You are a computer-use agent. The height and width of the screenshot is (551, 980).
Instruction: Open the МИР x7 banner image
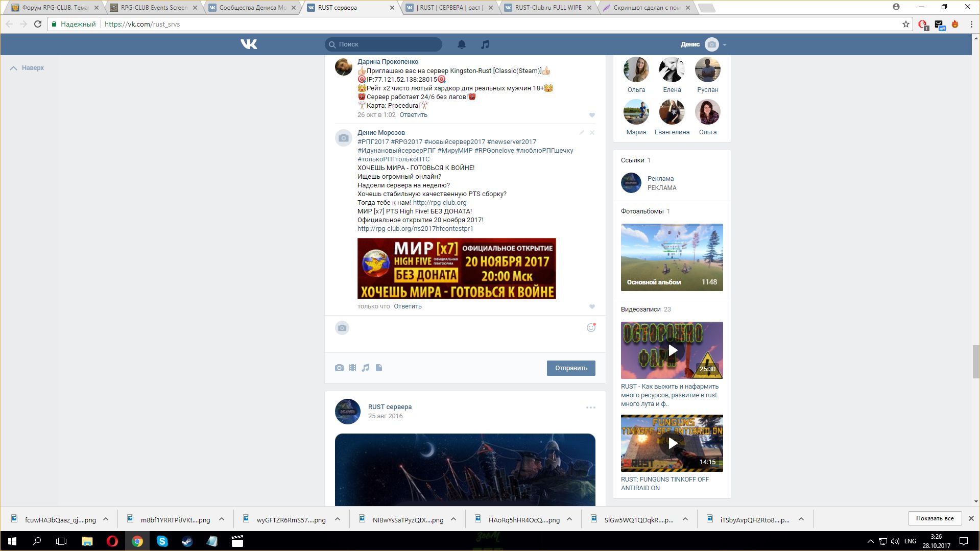tap(457, 269)
